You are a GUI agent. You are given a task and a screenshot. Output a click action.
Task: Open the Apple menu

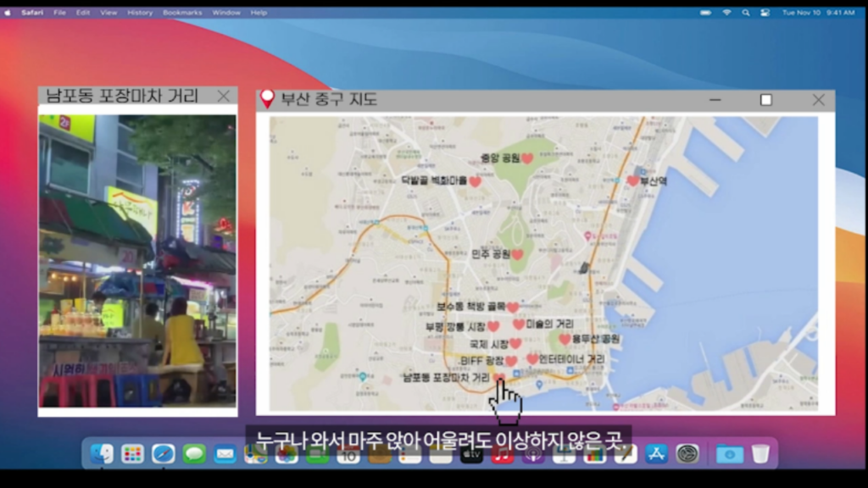tap(8, 12)
